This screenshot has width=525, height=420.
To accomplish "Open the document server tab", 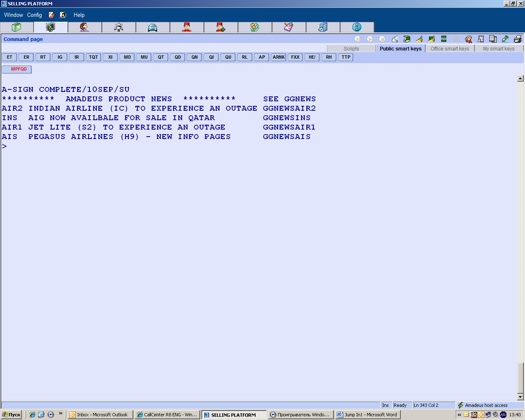I will point(323,27).
